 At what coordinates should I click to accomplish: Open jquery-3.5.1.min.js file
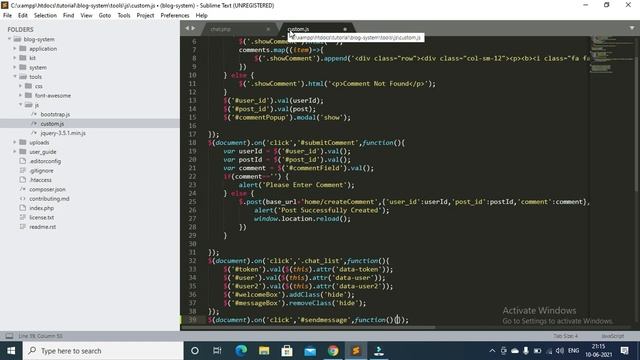coord(63,133)
